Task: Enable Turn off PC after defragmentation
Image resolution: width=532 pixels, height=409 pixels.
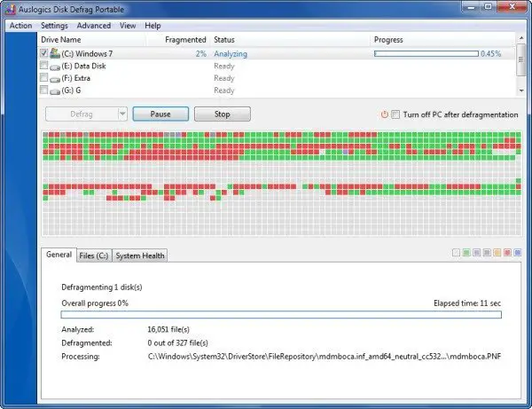Action: (395, 114)
